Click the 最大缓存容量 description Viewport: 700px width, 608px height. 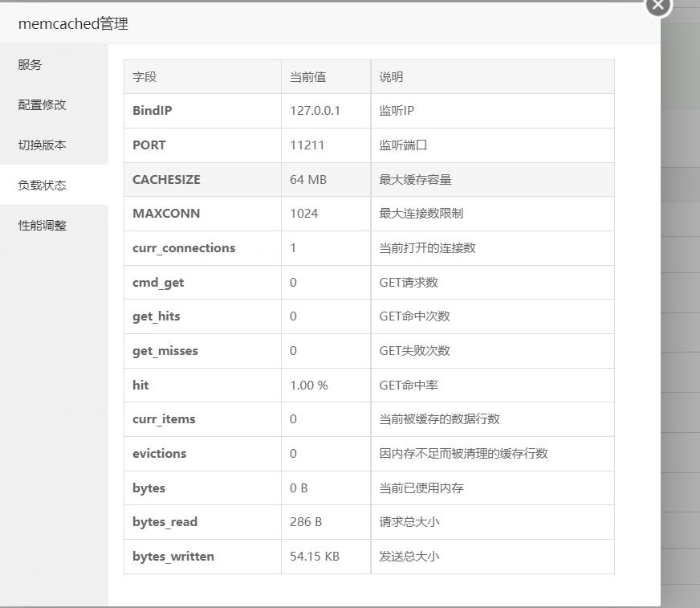(x=415, y=180)
